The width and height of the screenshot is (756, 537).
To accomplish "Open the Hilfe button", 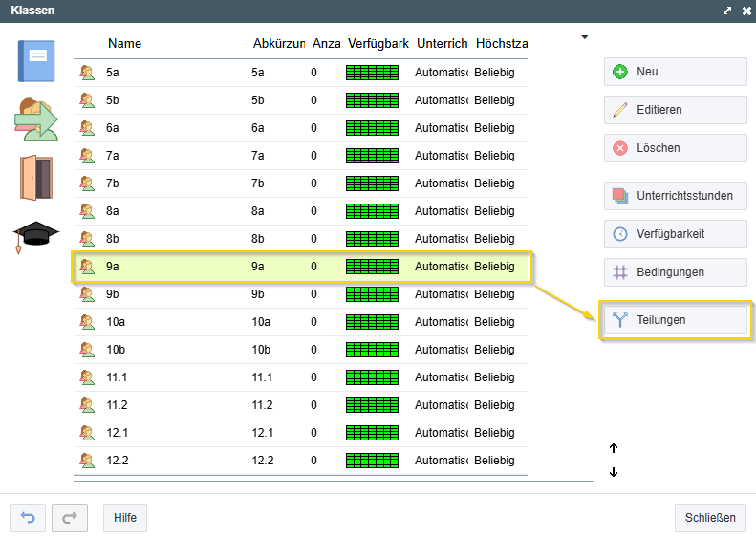I will (x=125, y=518).
